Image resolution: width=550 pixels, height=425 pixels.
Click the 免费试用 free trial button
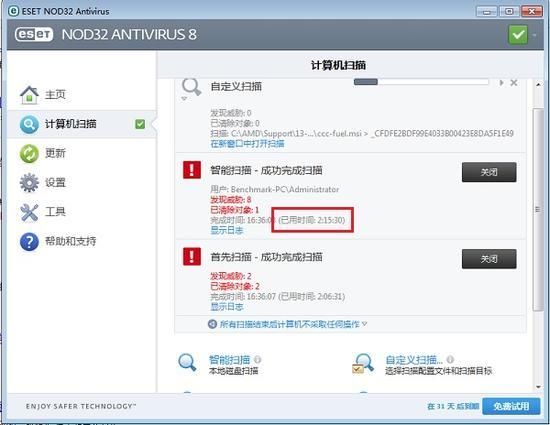tap(511, 406)
